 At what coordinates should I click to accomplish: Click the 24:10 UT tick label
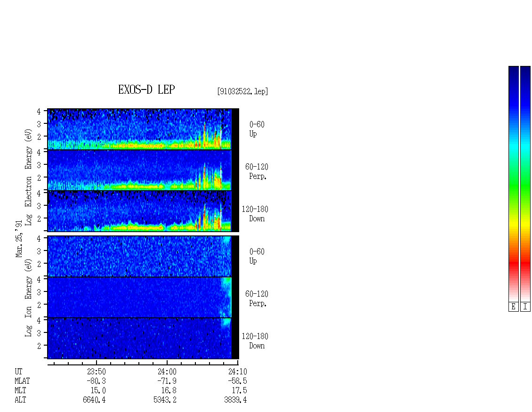coord(237,372)
